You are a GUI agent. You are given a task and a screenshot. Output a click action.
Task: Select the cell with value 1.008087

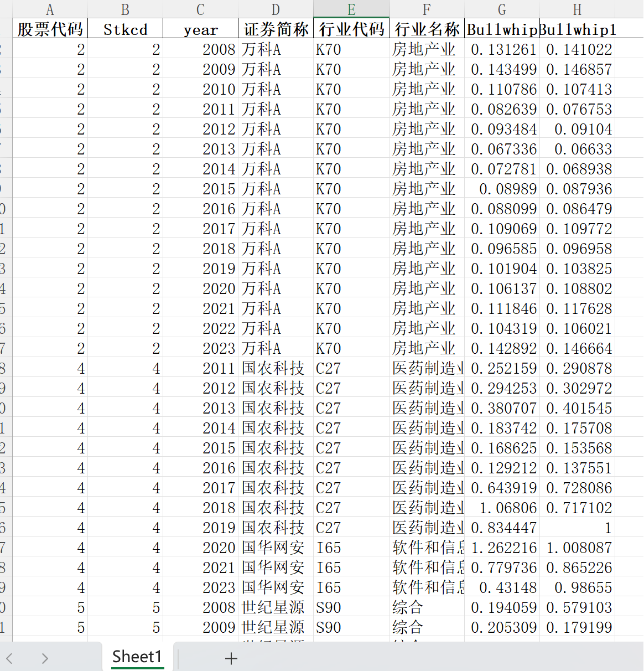click(577, 548)
